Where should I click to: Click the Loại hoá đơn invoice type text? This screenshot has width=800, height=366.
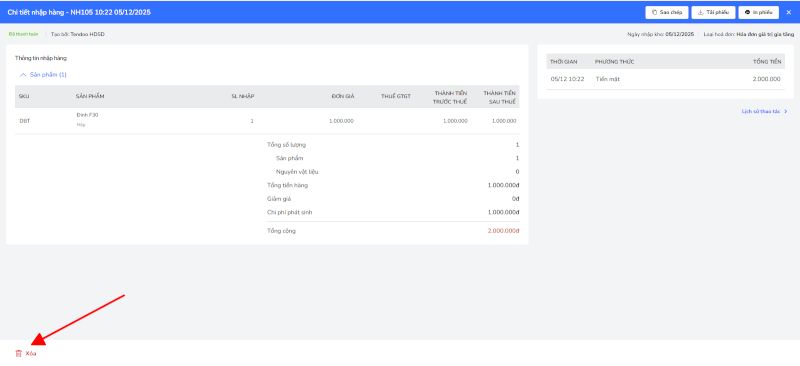[x=748, y=34]
